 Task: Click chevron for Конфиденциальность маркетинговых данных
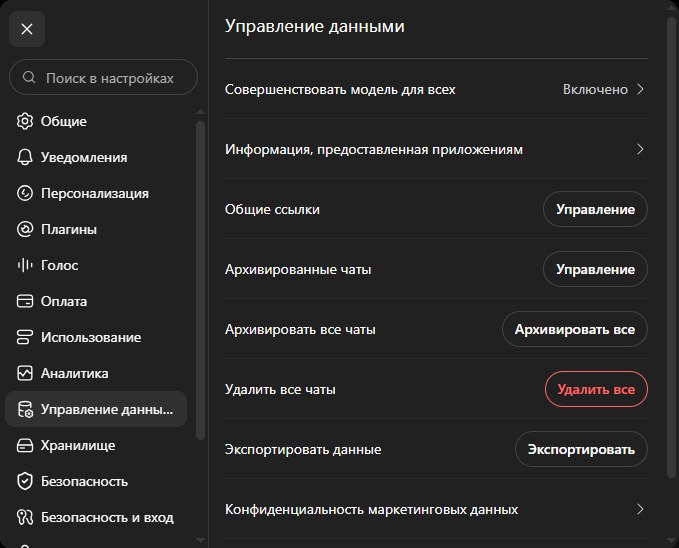(x=640, y=509)
